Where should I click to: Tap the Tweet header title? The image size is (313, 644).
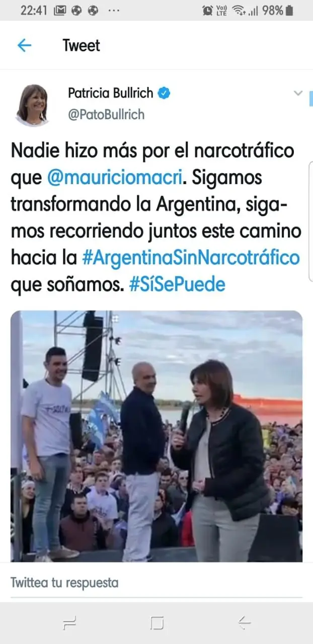click(x=81, y=45)
